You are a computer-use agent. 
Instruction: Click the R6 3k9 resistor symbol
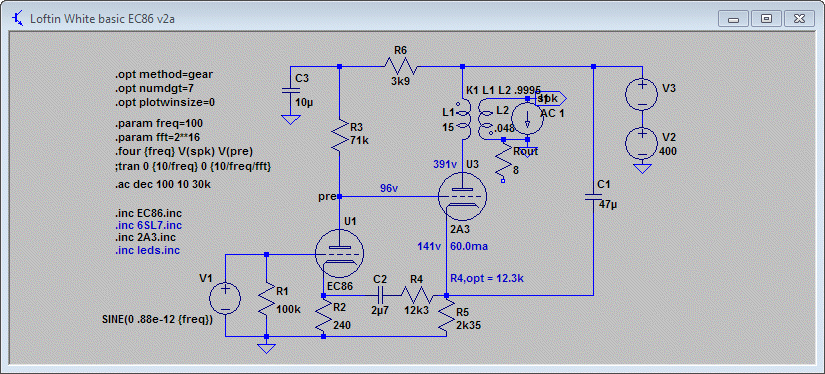click(x=400, y=67)
